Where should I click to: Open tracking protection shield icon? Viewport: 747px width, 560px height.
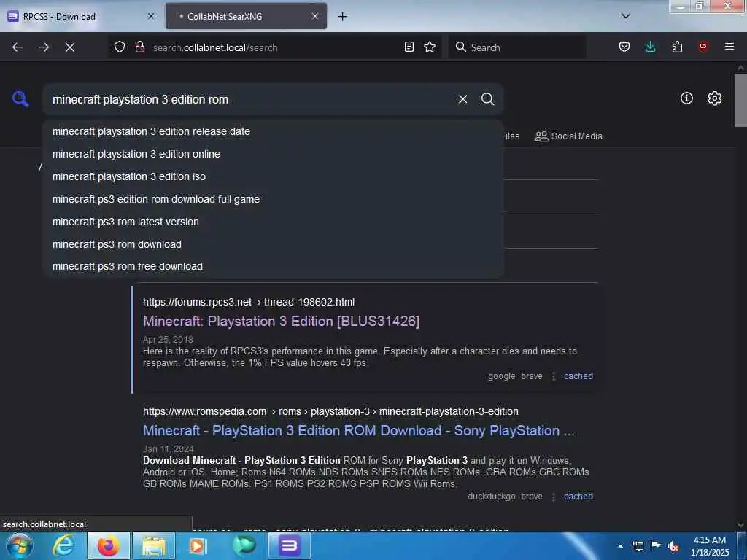(120, 47)
